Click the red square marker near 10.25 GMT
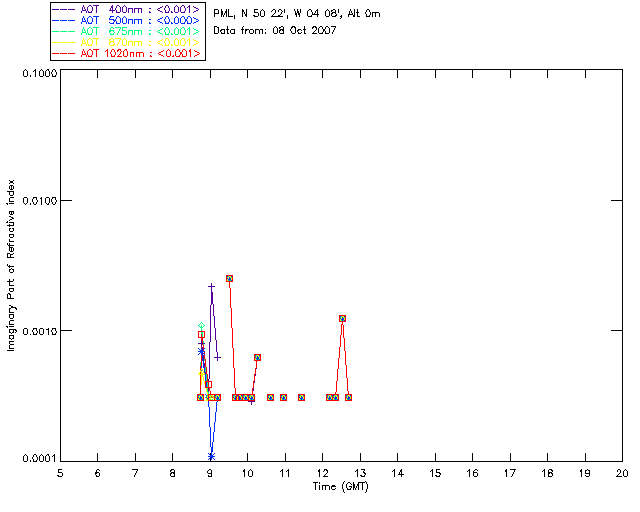 pyautogui.click(x=257, y=358)
